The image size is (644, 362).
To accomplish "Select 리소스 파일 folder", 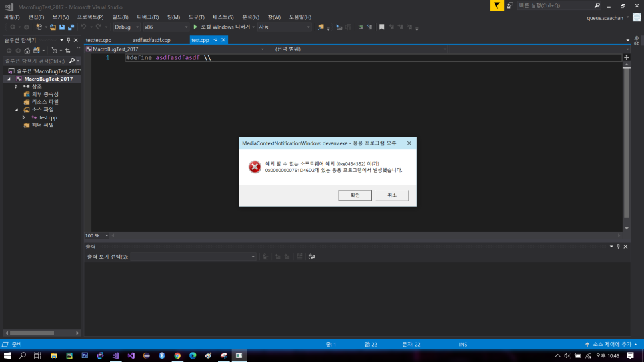I will pos(45,102).
